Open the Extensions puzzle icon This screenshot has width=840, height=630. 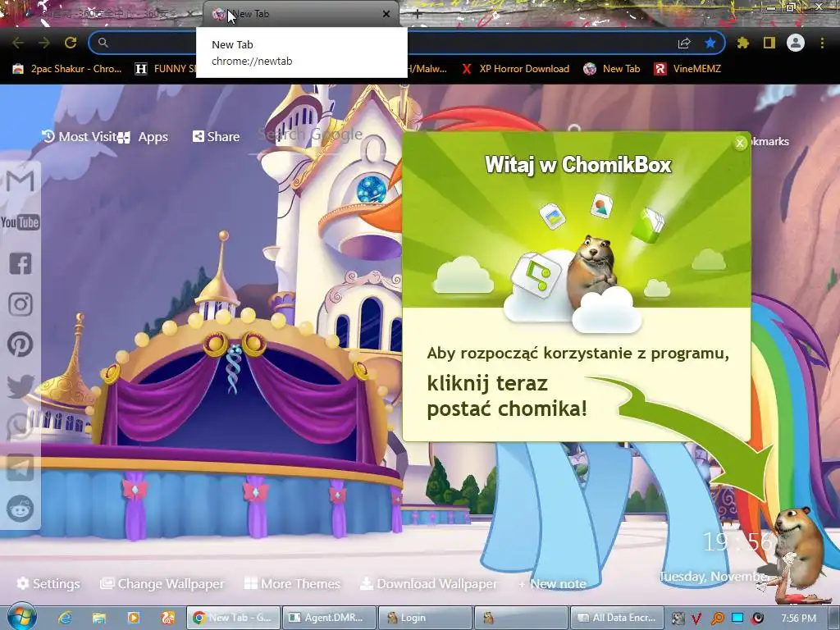tap(743, 43)
